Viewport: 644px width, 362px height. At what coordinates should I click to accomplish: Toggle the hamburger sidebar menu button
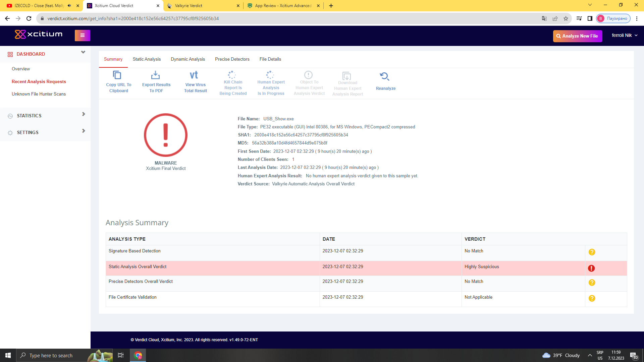83,36
